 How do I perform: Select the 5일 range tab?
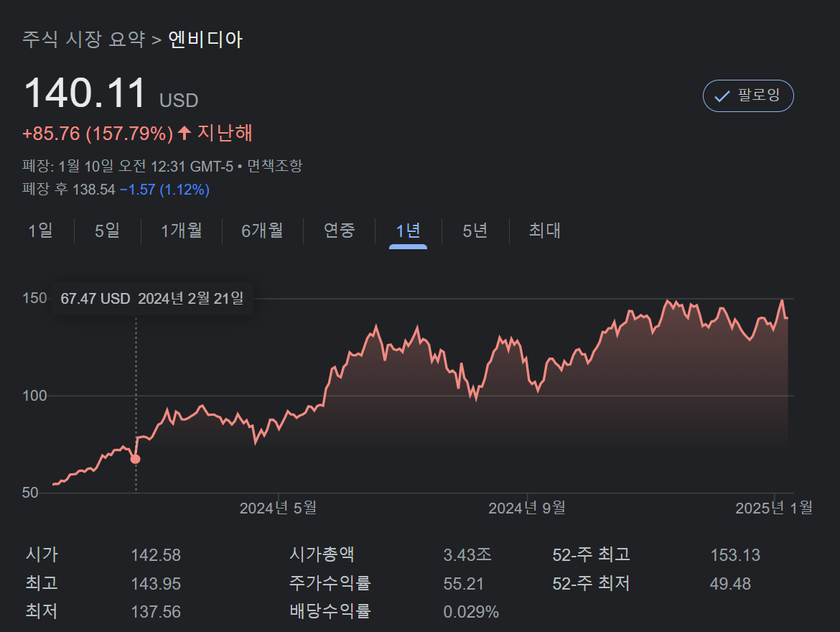(x=107, y=231)
